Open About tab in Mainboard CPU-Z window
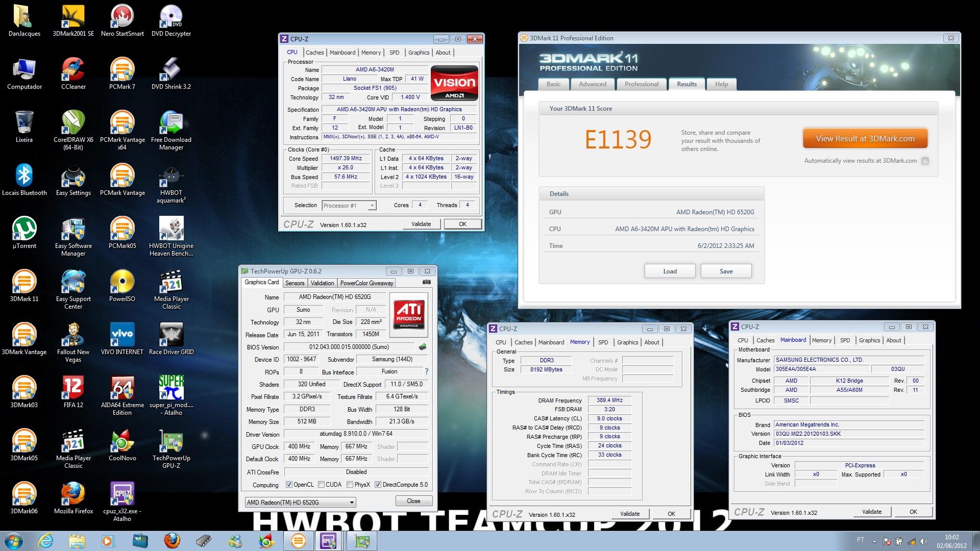Viewport: 980px width, 551px height. click(893, 340)
